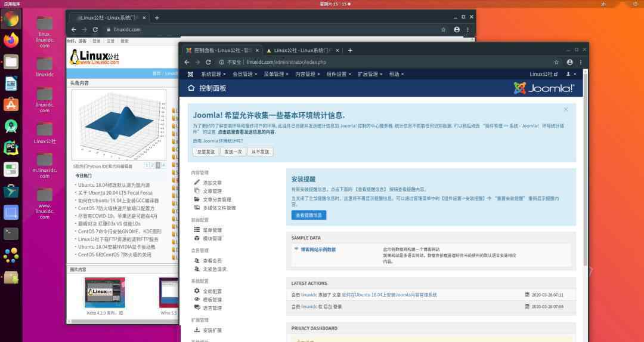Open 文章分类管理 folder icon in sidebar
Screen dimensions: 644x342
(x=197, y=199)
